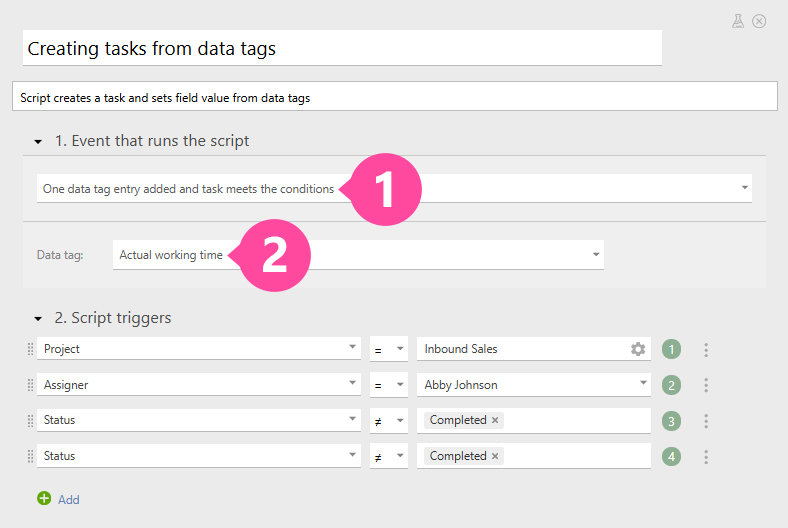Image resolution: width=788 pixels, height=528 pixels.
Task: Open the Data tag dropdown showing Actual working time
Action: pos(596,255)
